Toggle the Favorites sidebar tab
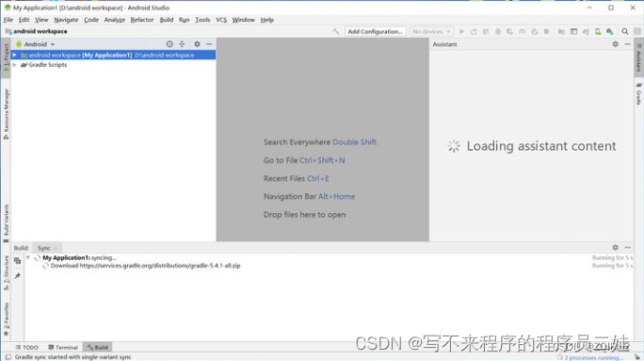 [6, 320]
